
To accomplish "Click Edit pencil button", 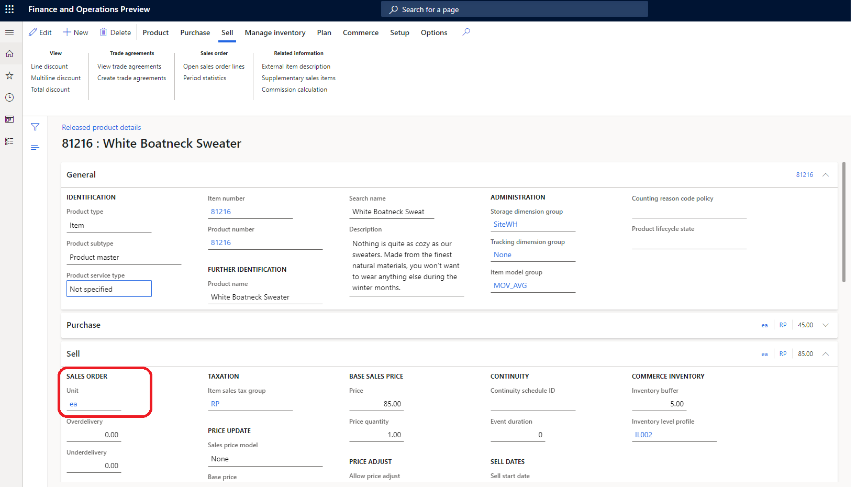I will [40, 32].
